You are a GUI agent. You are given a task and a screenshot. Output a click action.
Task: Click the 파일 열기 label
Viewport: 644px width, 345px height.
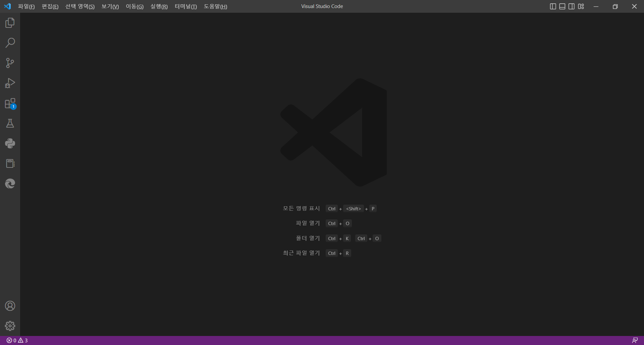click(308, 223)
